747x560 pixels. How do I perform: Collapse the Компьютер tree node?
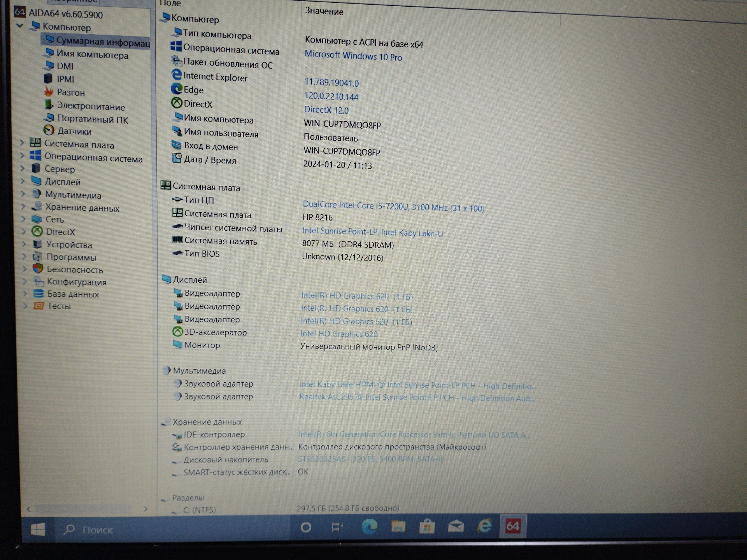[x=20, y=26]
